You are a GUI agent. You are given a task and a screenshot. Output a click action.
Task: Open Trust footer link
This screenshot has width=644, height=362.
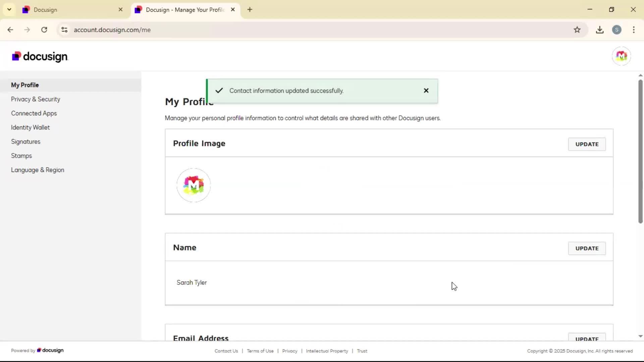pos(362,351)
